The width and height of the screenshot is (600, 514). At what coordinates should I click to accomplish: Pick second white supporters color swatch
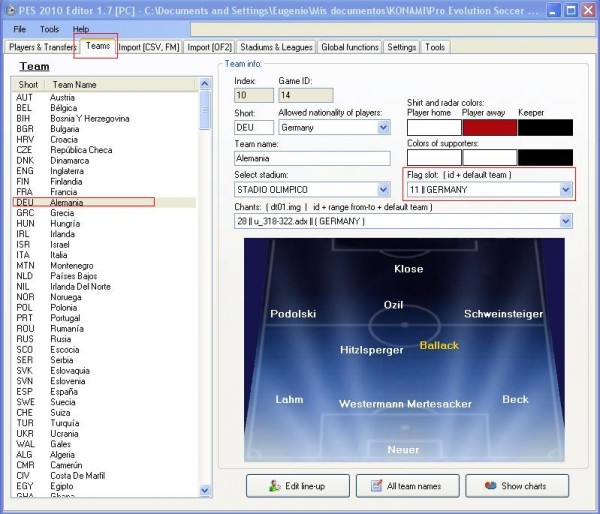pyautogui.click(x=489, y=157)
